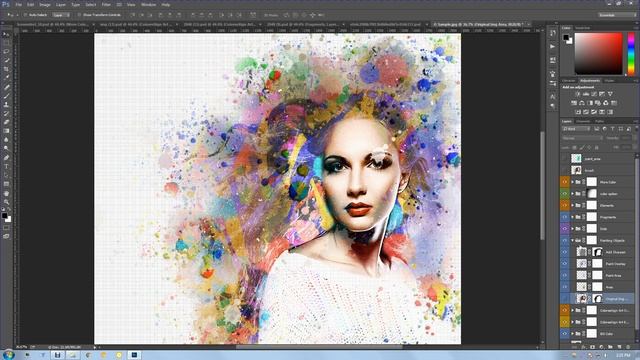The height and width of the screenshot is (360, 640).
Task: Hide the Paint Overlay layer
Action: [x=564, y=264]
